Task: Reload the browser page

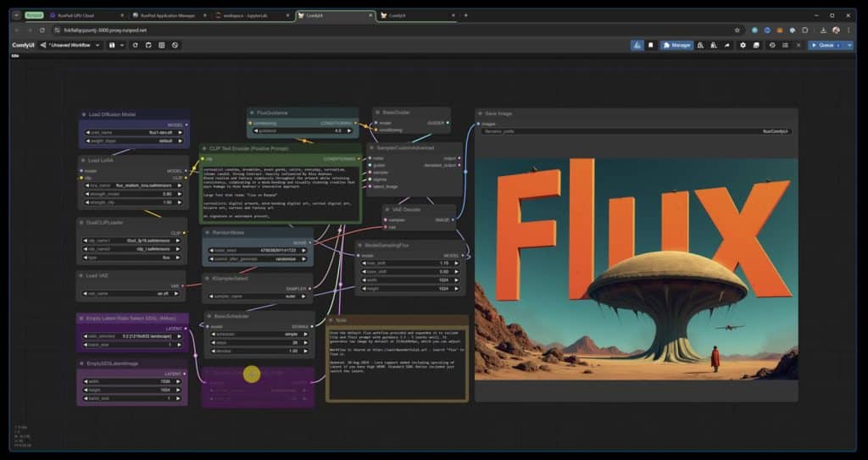Action: [x=42, y=30]
